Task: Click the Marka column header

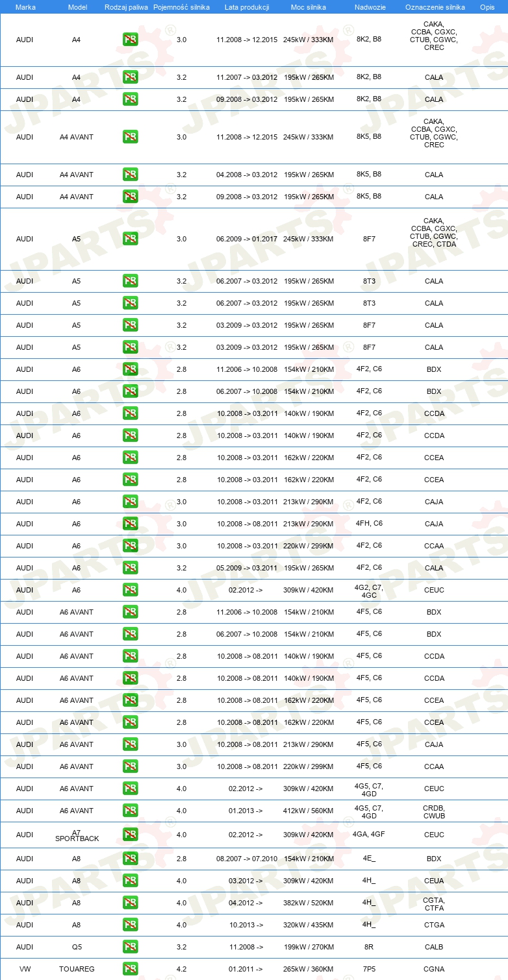Action: [25, 7]
